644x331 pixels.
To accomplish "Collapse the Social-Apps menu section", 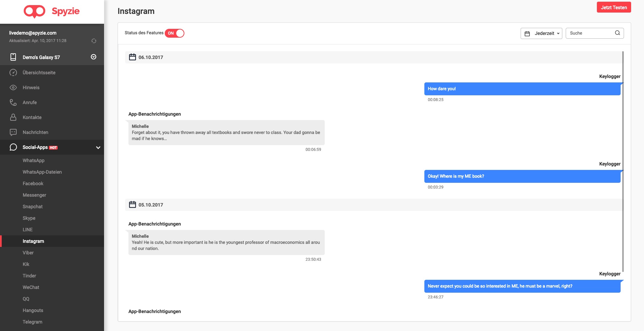I will click(98, 148).
